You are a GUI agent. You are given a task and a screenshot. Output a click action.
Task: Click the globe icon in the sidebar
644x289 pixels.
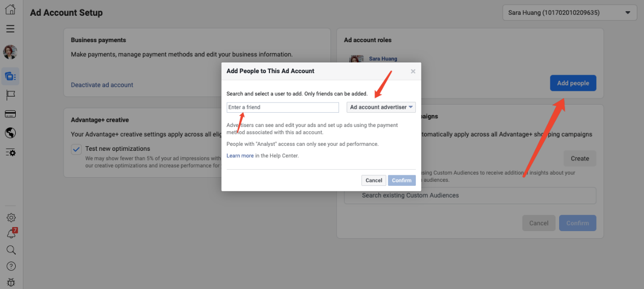pyautogui.click(x=10, y=133)
